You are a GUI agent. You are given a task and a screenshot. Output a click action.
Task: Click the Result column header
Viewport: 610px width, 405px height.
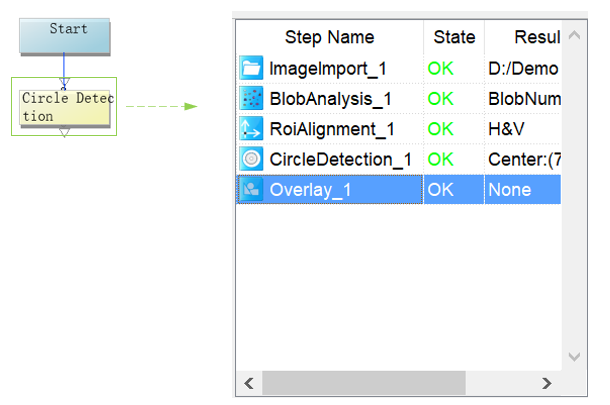pyautogui.click(x=523, y=38)
